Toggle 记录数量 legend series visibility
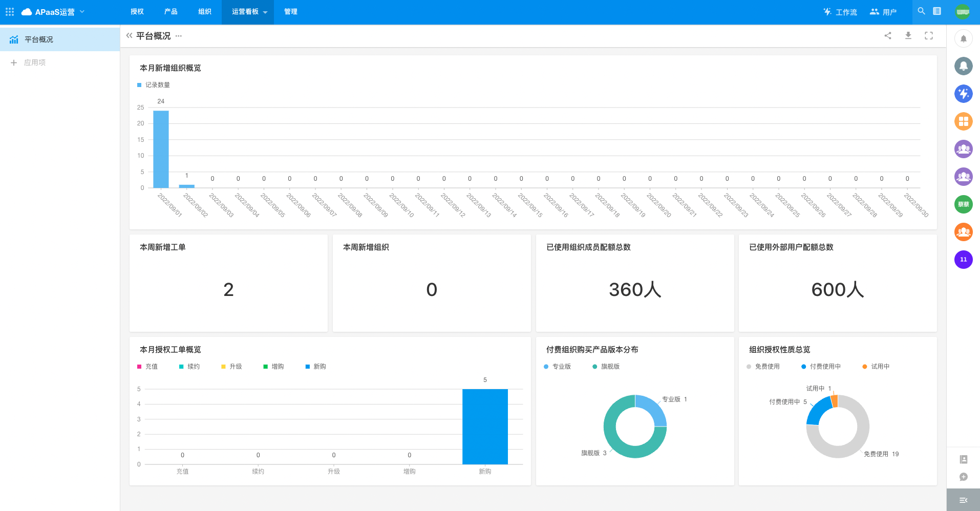The image size is (980, 511). [154, 85]
